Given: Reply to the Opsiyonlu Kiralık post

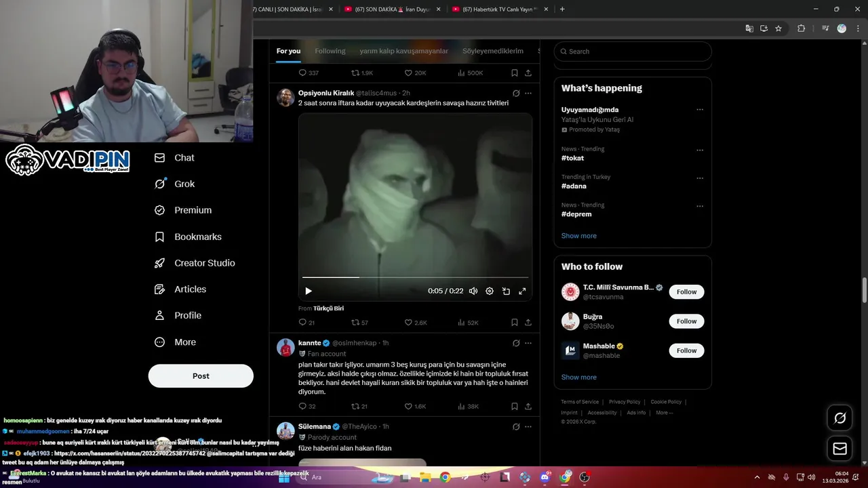Looking at the screenshot, I should (x=307, y=323).
